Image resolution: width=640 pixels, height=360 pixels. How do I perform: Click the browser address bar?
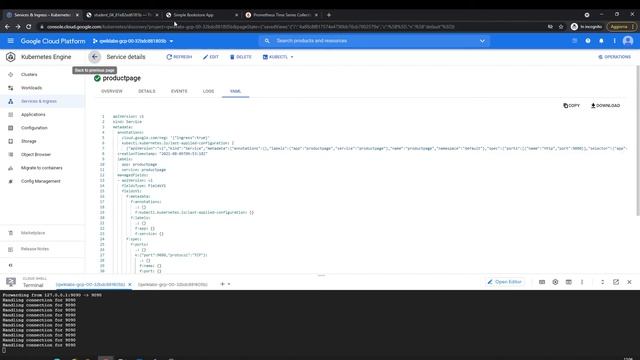tap(294, 27)
